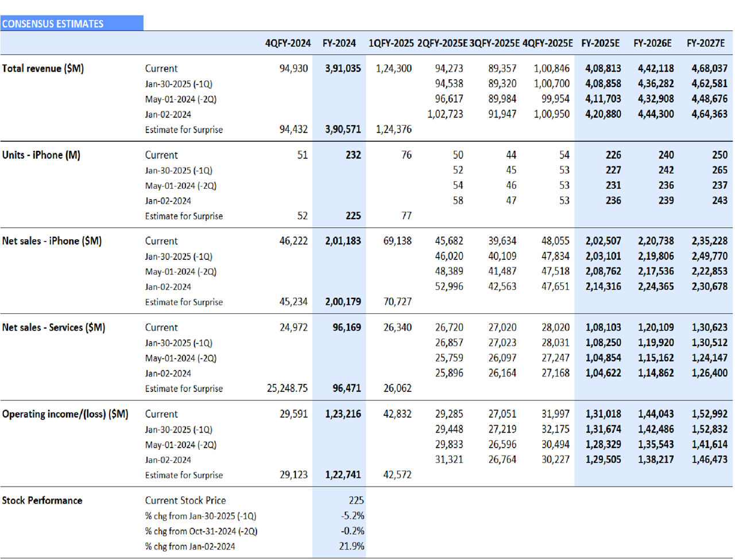Select the Stock Performance row label
The image size is (735, 560).
[42, 500]
